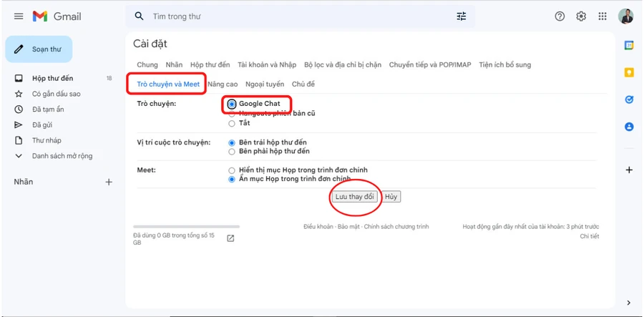The width and height of the screenshot is (644, 317).
Task: Click the Gmail logo
Action: point(57,16)
